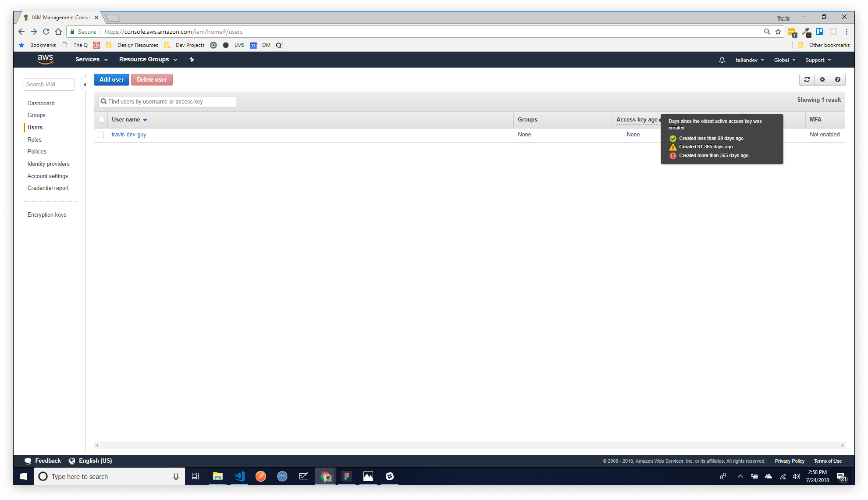Click the pin shortcut icon in navbar
This screenshot has height=500, width=868.
(192, 60)
